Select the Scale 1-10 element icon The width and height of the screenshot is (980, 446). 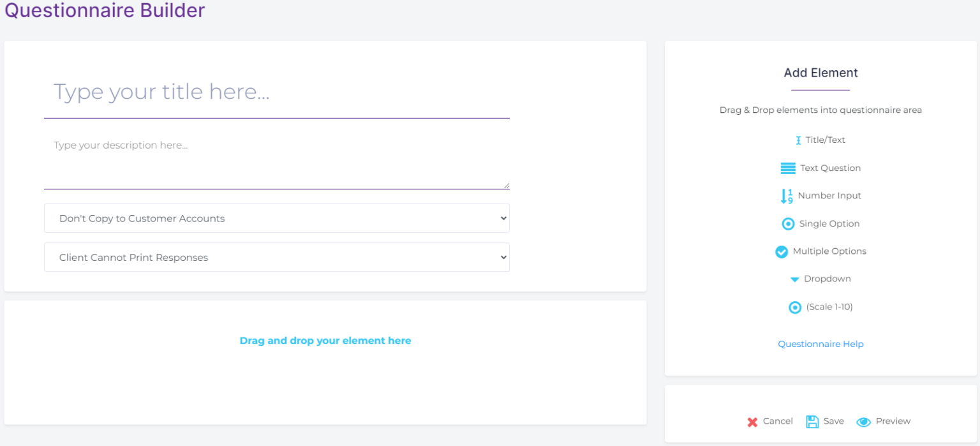(795, 307)
